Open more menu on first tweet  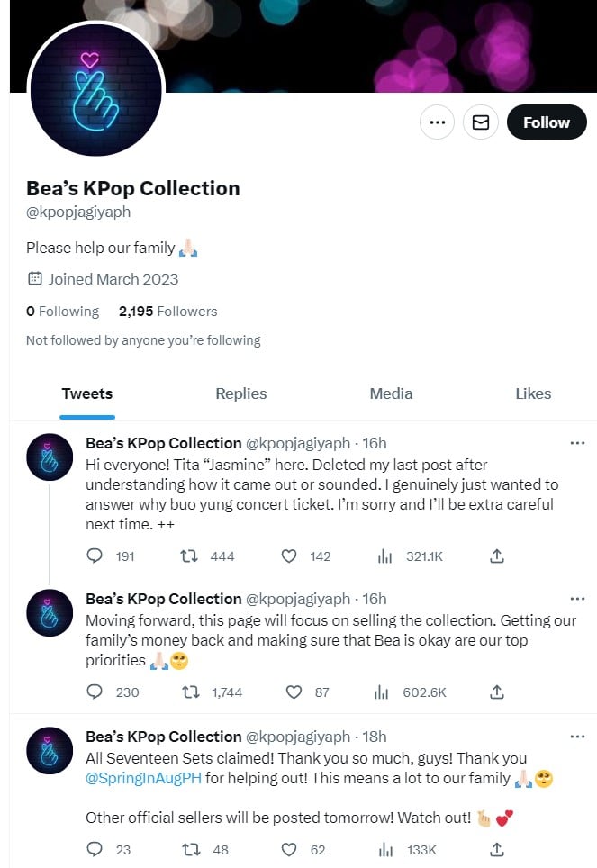(577, 443)
